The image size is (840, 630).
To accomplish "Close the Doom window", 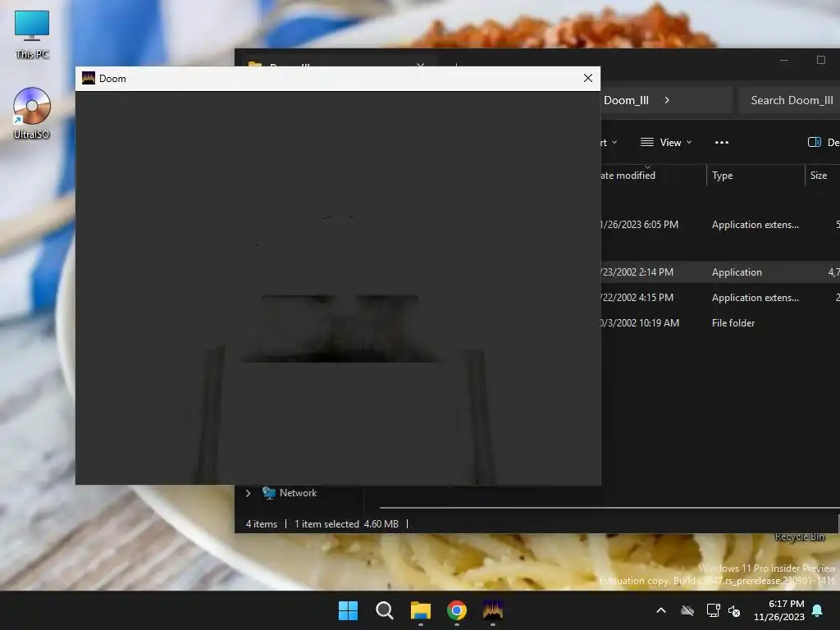I will coord(587,78).
